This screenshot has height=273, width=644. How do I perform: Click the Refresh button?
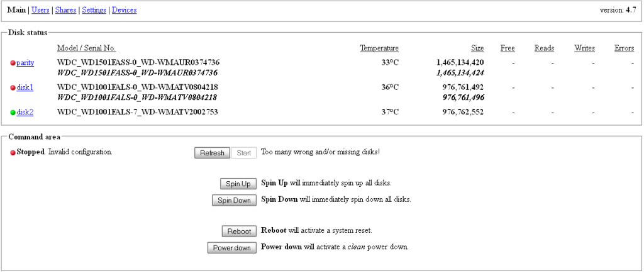pyautogui.click(x=212, y=153)
